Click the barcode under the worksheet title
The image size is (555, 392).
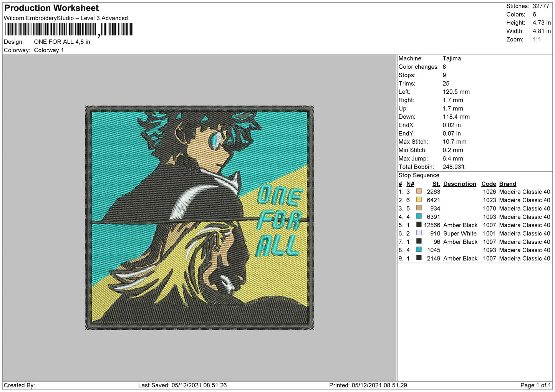69,30
